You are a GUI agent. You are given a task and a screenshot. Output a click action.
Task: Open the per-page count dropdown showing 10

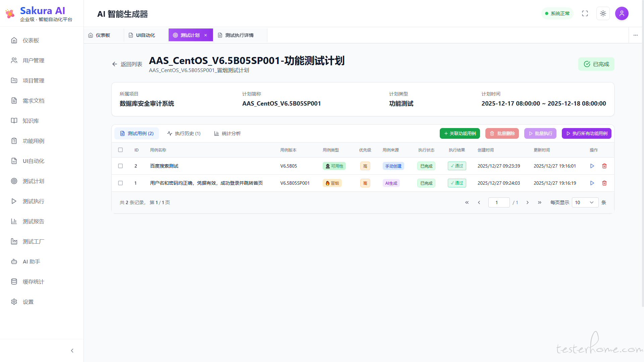(x=585, y=202)
